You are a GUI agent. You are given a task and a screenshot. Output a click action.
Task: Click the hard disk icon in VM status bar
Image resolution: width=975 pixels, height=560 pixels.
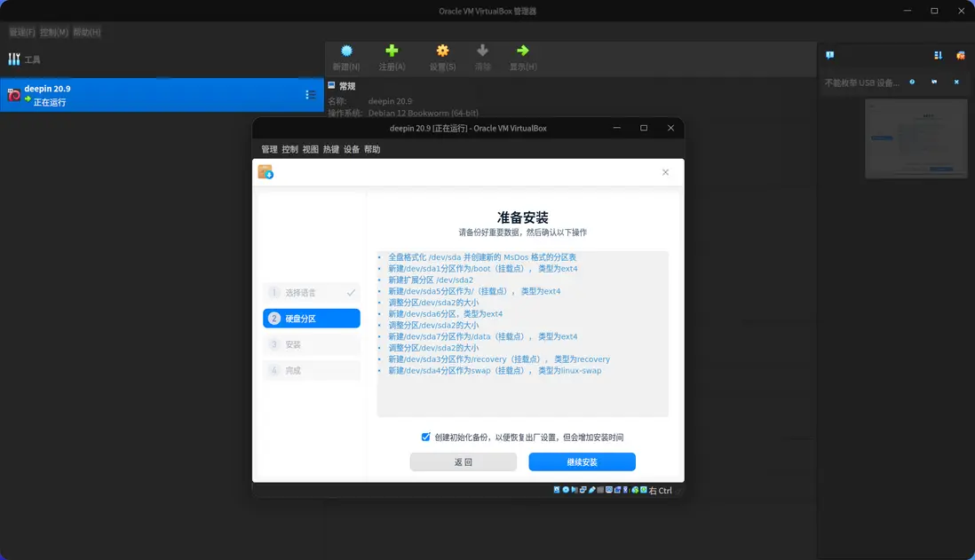click(556, 490)
